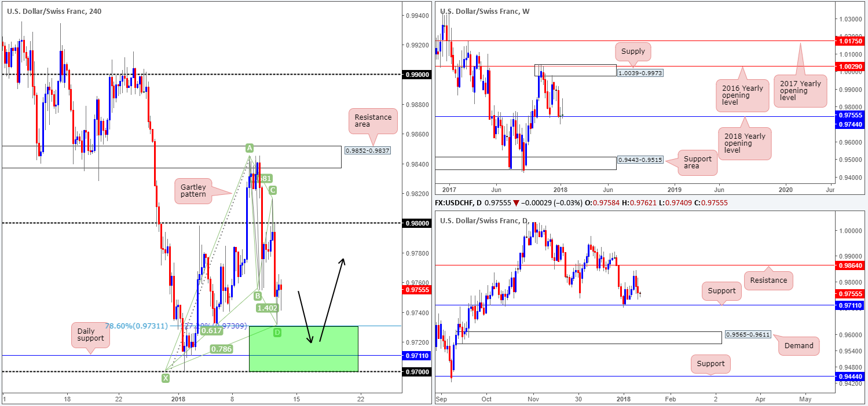
Task: Click the 0.99000 price label
Action: tap(416, 75)
